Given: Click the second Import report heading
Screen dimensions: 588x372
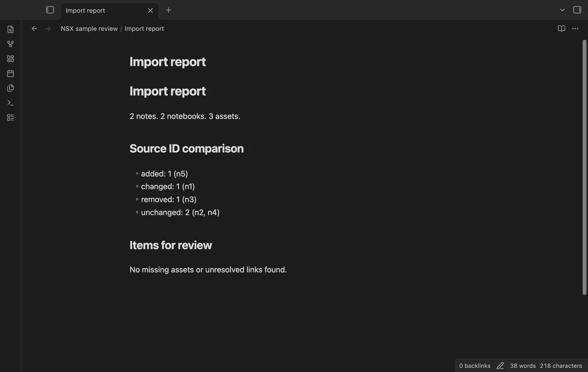Looking at the screenshot, I should [168, 91].
